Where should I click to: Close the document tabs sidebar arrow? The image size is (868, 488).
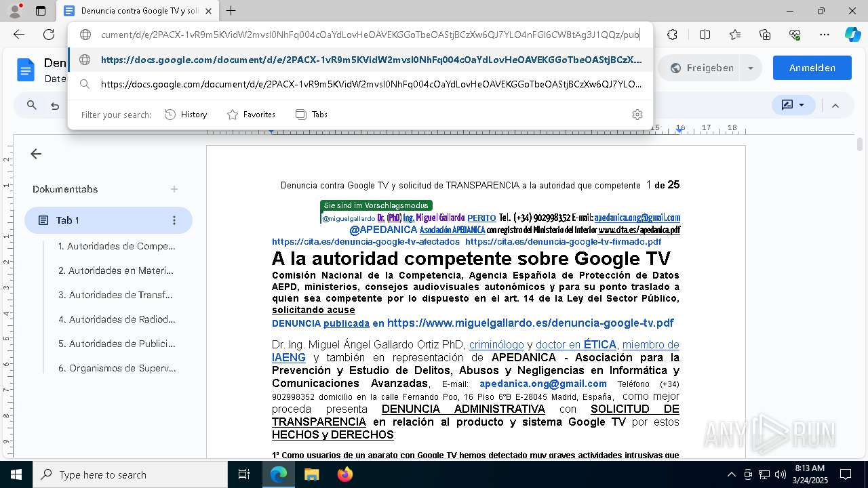click(36, 154)
